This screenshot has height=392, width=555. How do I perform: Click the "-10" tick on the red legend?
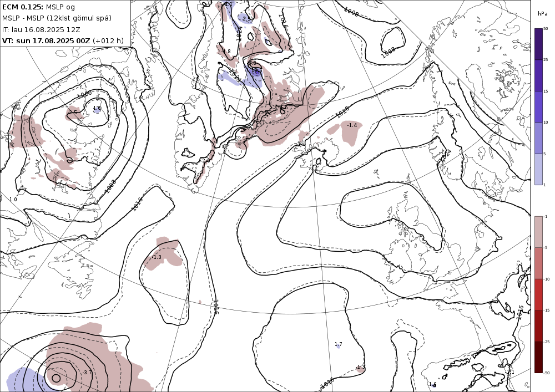547,279
